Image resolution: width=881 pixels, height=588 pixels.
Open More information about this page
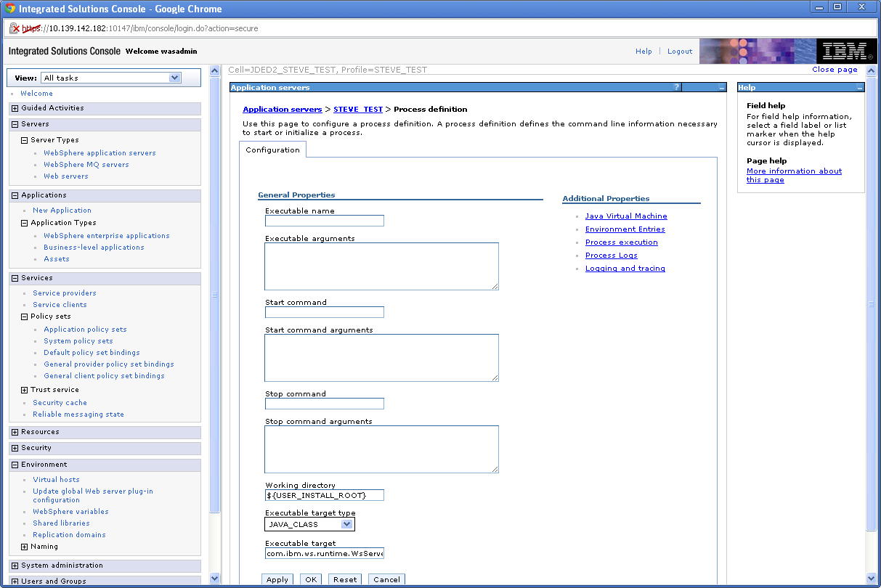coord(794,176)
